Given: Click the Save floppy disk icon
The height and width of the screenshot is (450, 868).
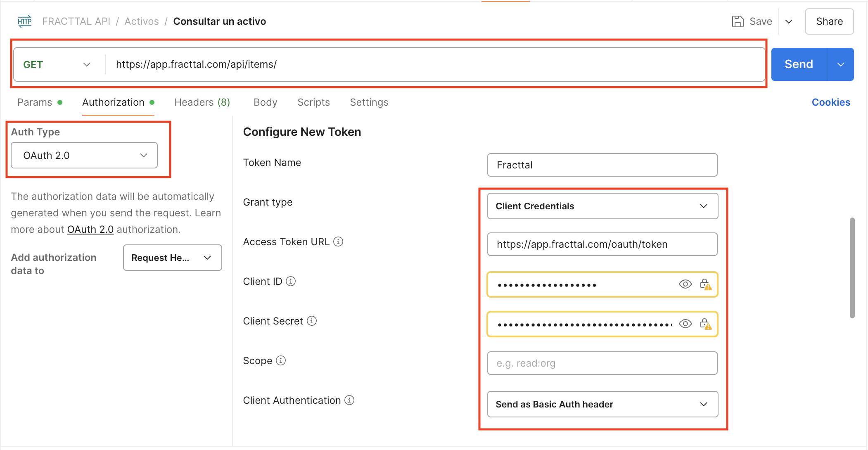Looking at the screenshot, I should (738, 21).
